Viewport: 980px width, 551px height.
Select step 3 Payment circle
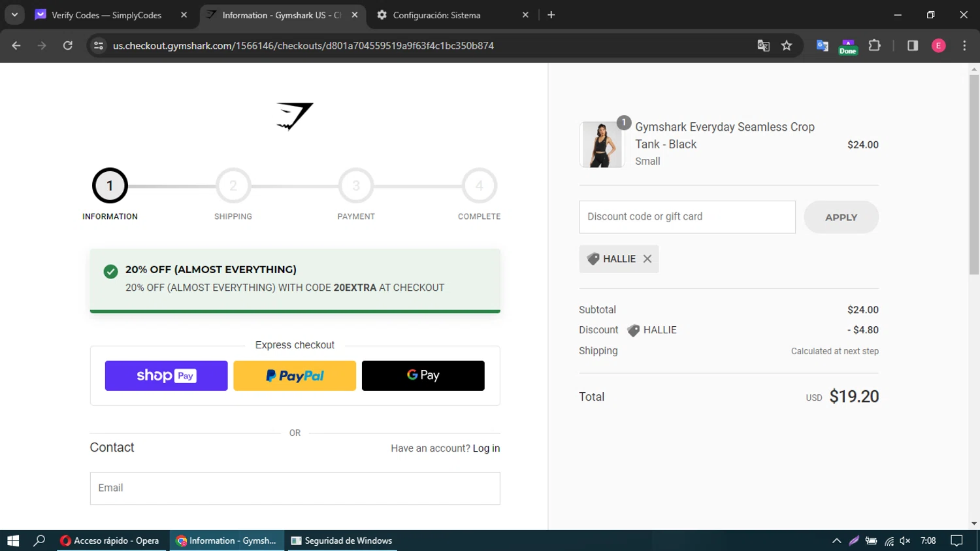(x=356, y=186)
